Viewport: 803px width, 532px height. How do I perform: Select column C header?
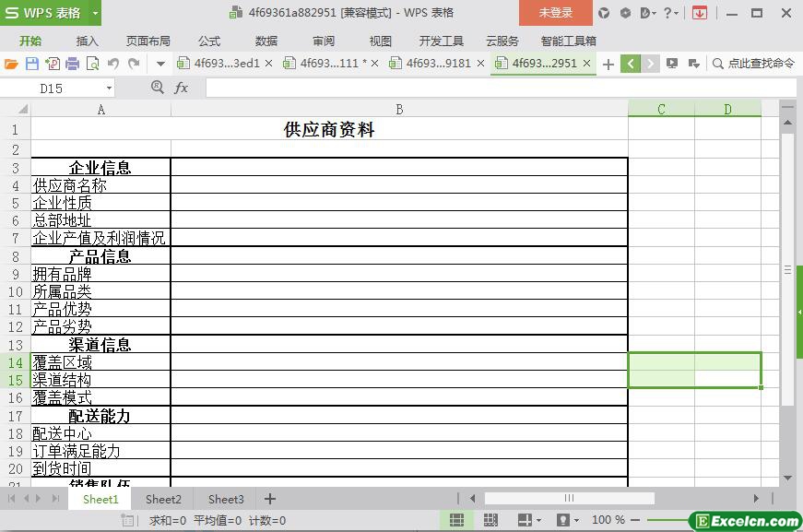click(661, 109)
